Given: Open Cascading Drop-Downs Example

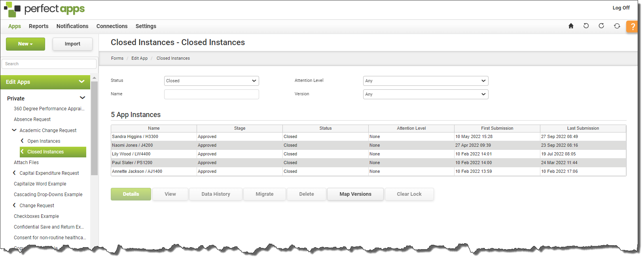Looking at the screenshot, I should 48,194.
